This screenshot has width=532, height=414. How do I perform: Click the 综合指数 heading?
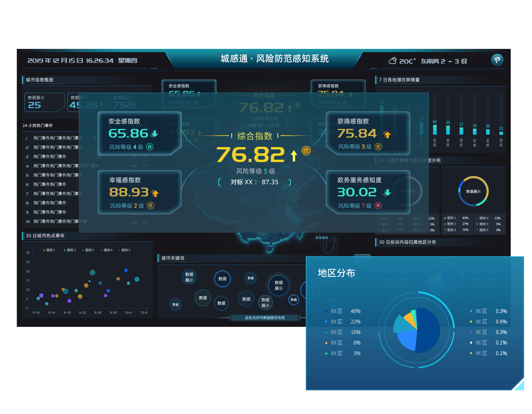pos(255,136)
